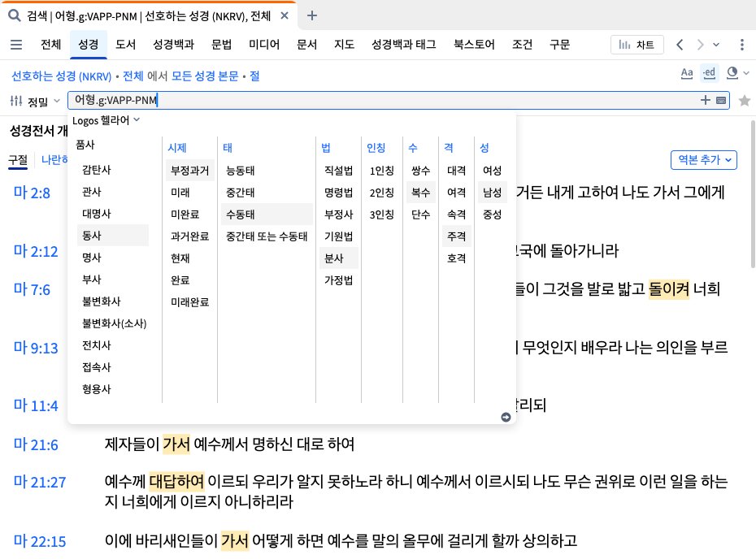Screen dimensions: 756x559
Task: Open a new tab with plus icon
Action: (312, 16)
